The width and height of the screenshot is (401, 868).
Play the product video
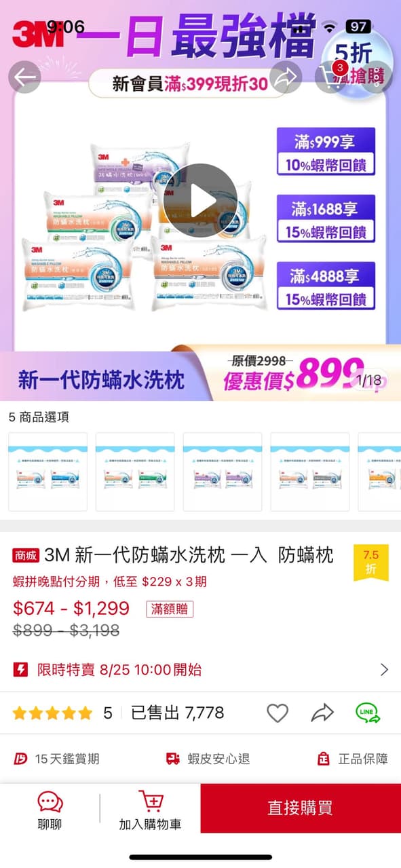click(200, 200)
